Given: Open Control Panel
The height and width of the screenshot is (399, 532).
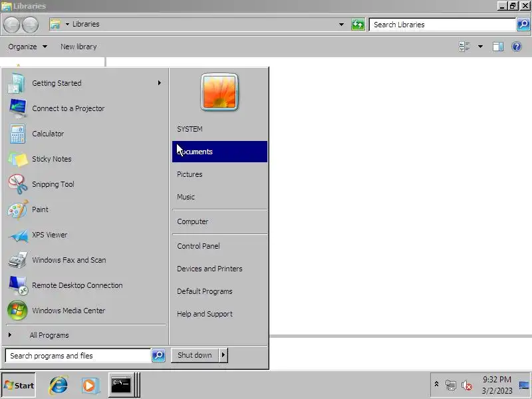Looking at the screenshot, I should pyautogui.click(x=219, y=246).
